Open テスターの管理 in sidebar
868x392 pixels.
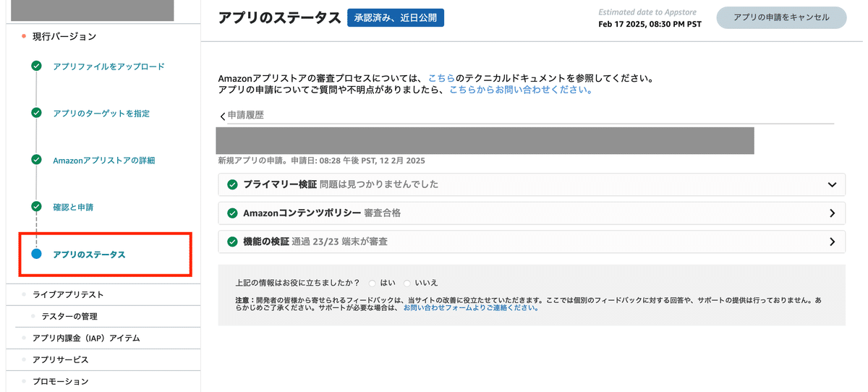coord(69,316)
